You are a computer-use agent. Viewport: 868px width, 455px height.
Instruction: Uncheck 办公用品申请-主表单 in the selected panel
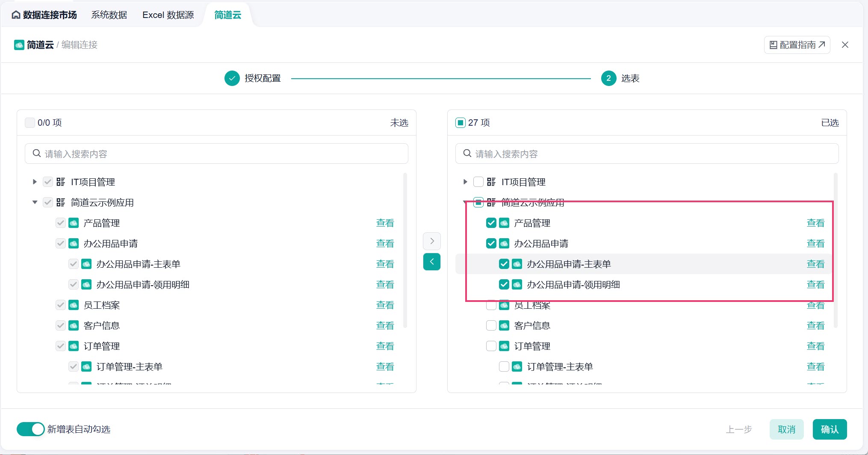pyautogui.click(x=504, y=264)
